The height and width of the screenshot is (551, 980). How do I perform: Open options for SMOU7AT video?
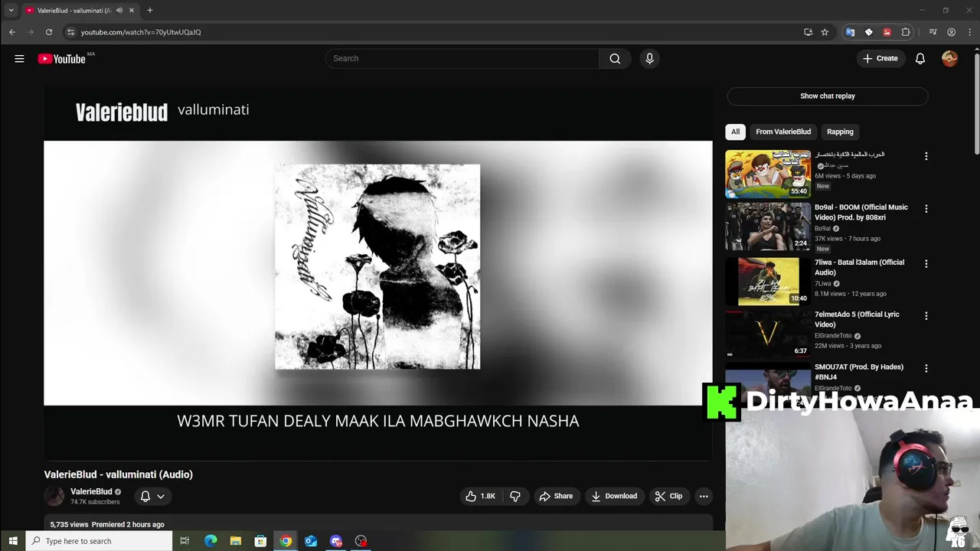pyautogui.click(x=926, y=368)
